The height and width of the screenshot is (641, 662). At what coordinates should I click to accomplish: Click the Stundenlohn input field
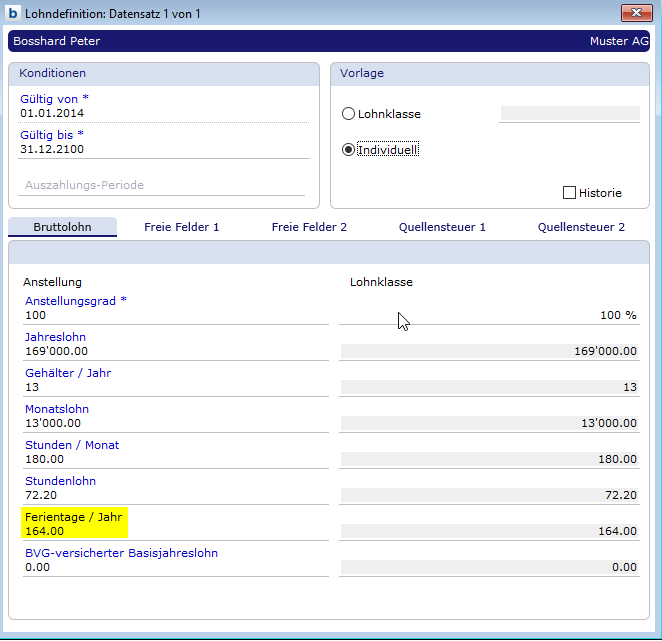click(x=176, y=495)
